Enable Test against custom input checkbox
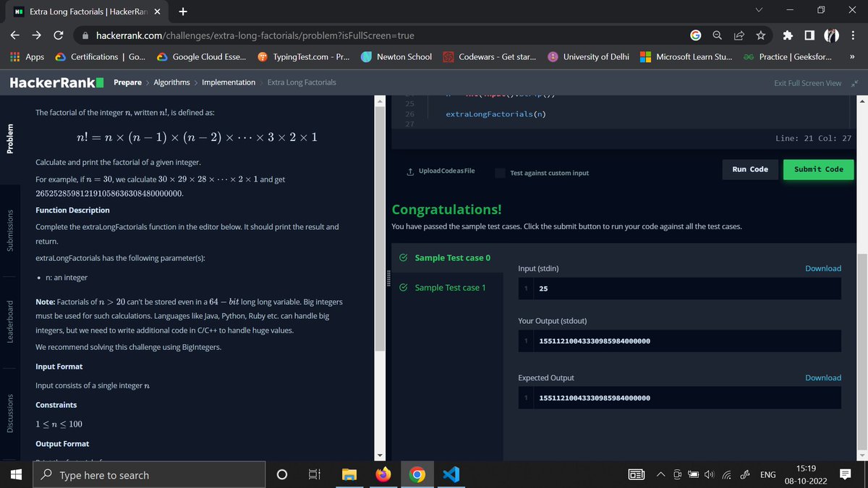The height and width of the screenshot is (488, 868). (500, 173)
